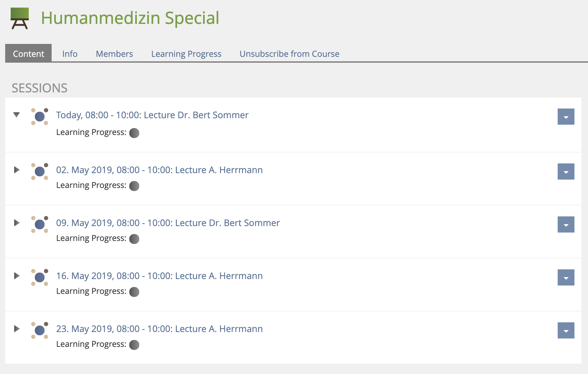This screenshot has height=374, width=588.
Task: Expand the 02. May 2019 session
Action: pyautogui.click(x=16, y=170)
